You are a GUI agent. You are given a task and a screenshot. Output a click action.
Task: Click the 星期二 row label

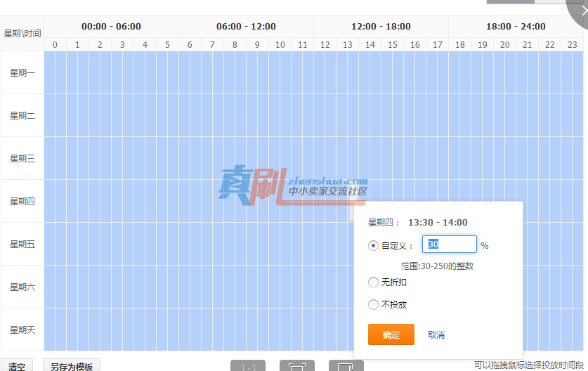pyautogui.click(x=22, y=115)
